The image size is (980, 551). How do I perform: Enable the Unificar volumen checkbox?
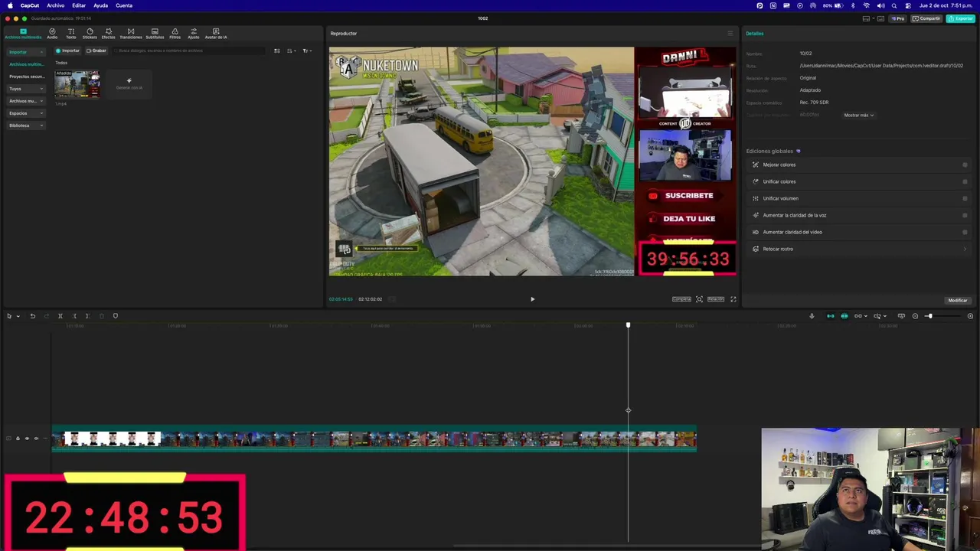[965, 198]
